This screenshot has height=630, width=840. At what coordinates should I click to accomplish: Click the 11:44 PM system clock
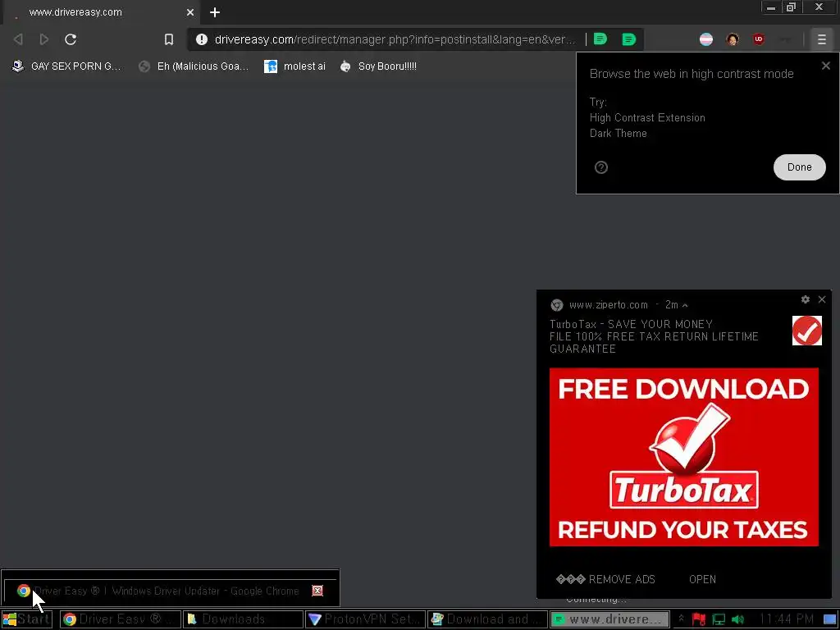click(786, 619)
